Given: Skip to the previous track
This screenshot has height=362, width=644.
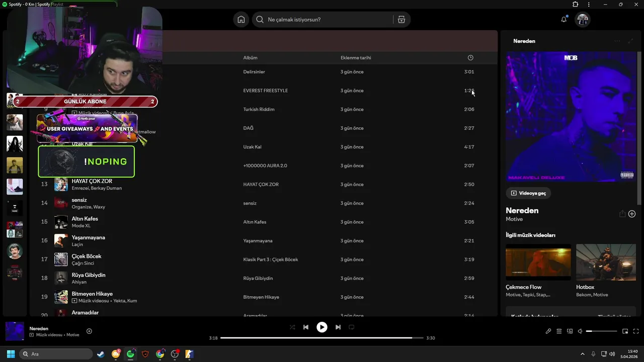Looking at the screenshot, I should [x=305, y=327].
